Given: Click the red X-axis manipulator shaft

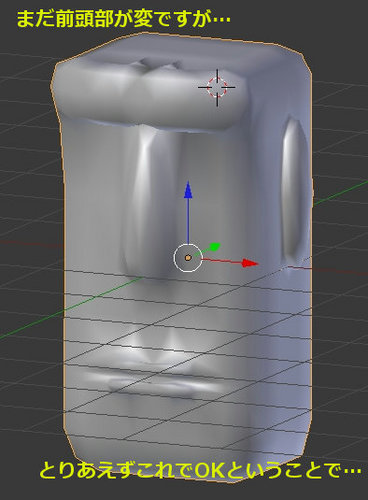Looking at the screenshot, I should pyautogui.click(x=222, y=260).
